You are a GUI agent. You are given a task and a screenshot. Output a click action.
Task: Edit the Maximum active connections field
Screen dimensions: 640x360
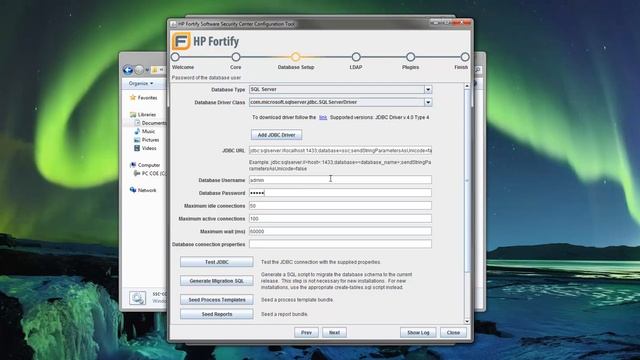point(340,219)
